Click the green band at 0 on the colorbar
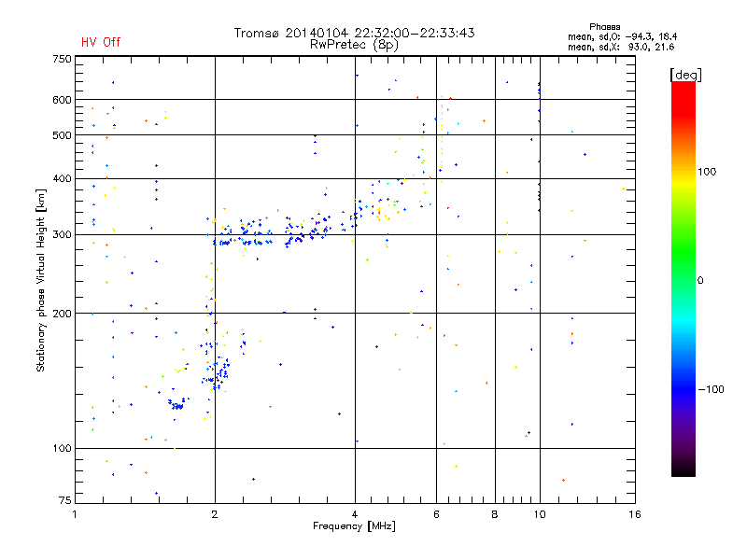 tap(684, 280)
